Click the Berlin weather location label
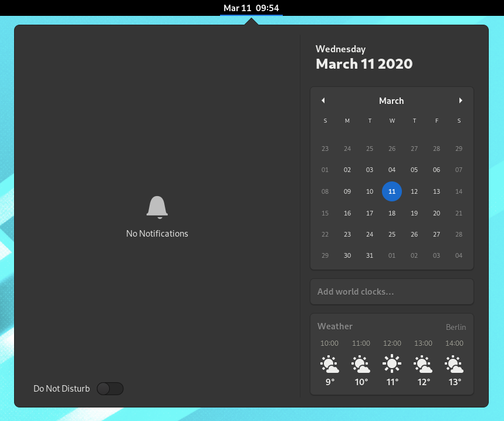504x421 pixels. tap(456, 327)
